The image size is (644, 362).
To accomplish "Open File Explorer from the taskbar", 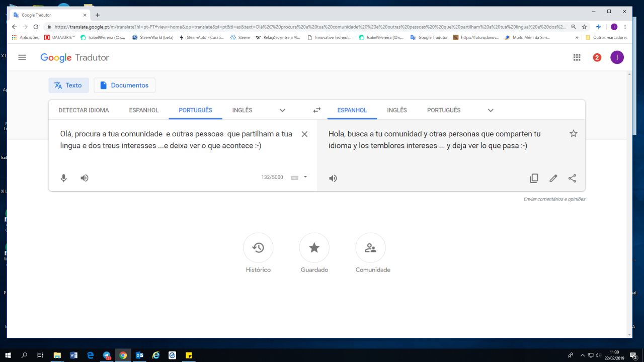I will tap(57, 355).
